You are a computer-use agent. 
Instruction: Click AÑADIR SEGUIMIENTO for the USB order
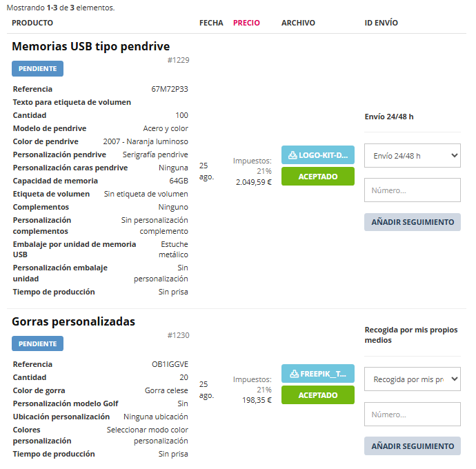tap(412, 222)
